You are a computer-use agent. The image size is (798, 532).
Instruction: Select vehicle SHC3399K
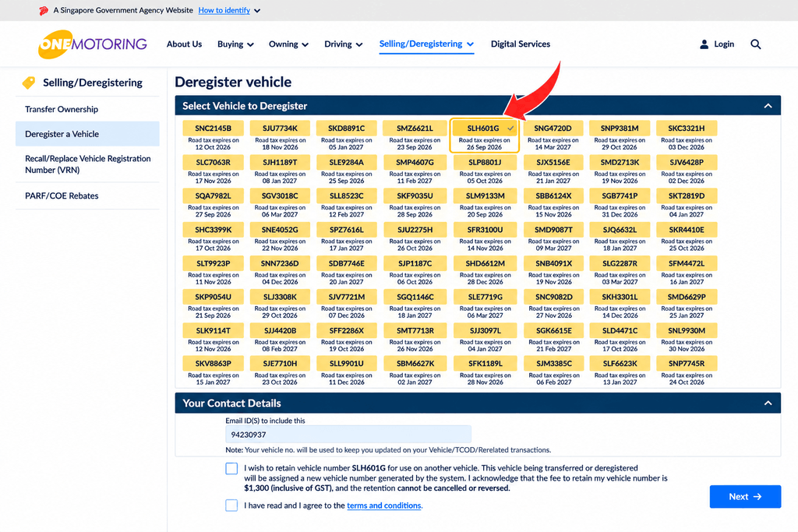tap(214, 230)
